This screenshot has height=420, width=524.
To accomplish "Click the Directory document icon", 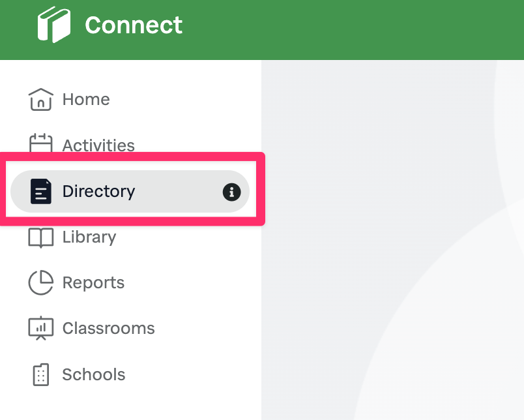I will [41, 192].
